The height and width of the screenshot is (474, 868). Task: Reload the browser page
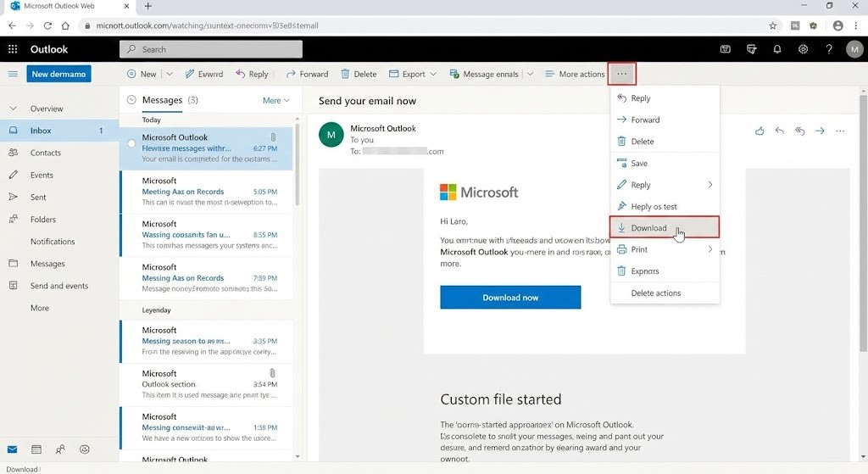(47, 25)
